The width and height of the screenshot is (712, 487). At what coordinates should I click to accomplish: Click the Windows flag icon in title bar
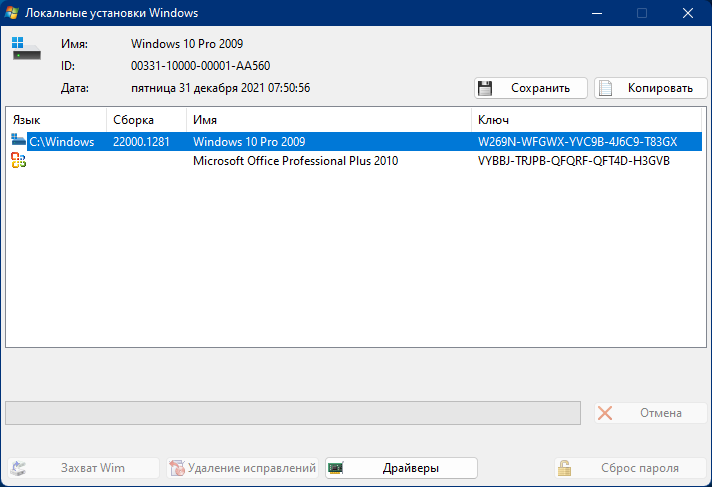click(x=11, y=13)
